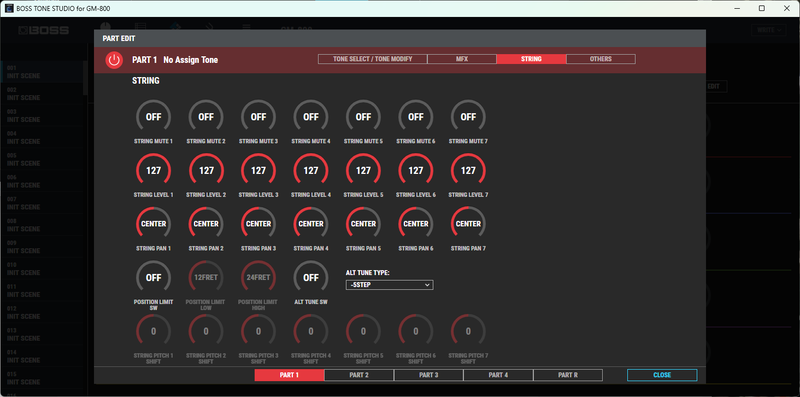The height and width of the screenshot is (397, 800).
Task: Click the STRING PAN 6 knob
Action: (416, 224)
